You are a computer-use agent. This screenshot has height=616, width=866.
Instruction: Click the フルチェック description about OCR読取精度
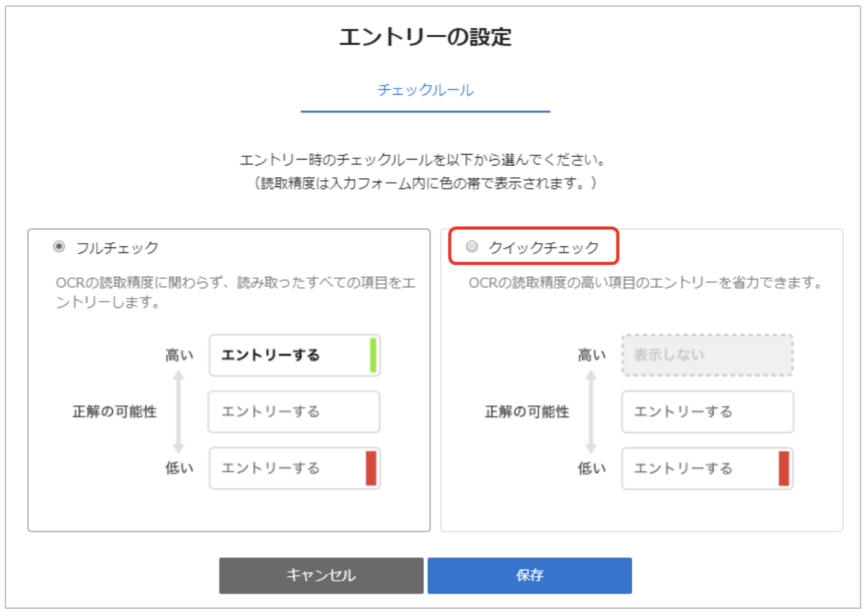pos(235,292)
